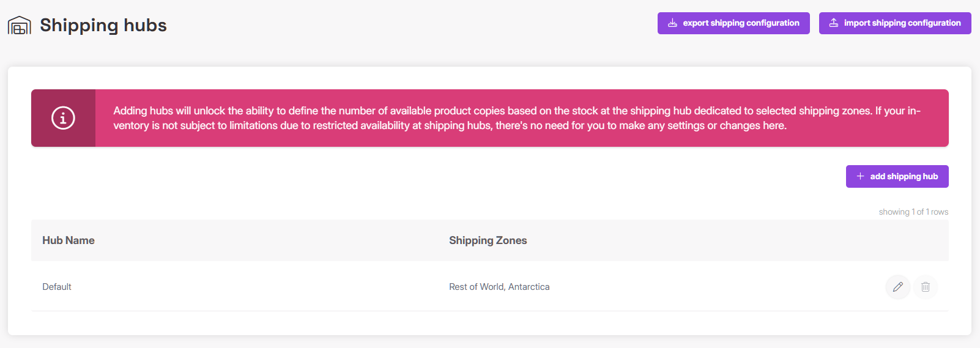Screen dimensions: 980x348
Task: Click the info circle icon in banner
Action: tap(63, 118)
